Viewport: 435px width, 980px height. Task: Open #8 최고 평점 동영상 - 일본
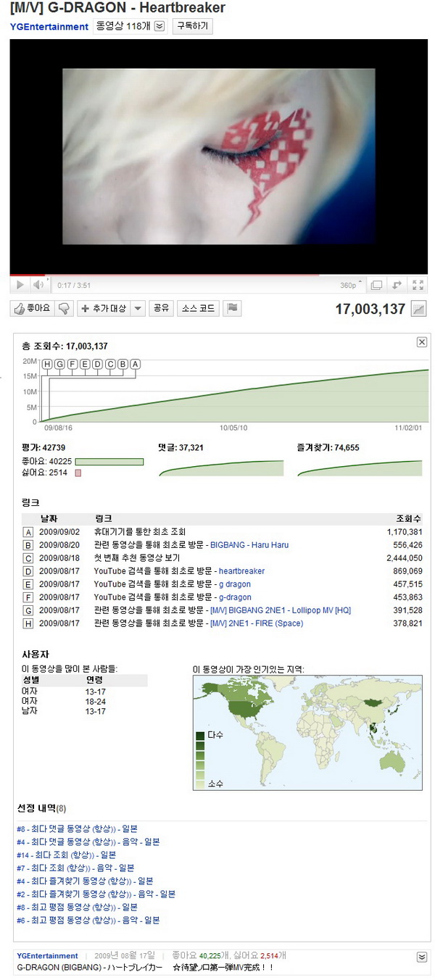[77, 907]
